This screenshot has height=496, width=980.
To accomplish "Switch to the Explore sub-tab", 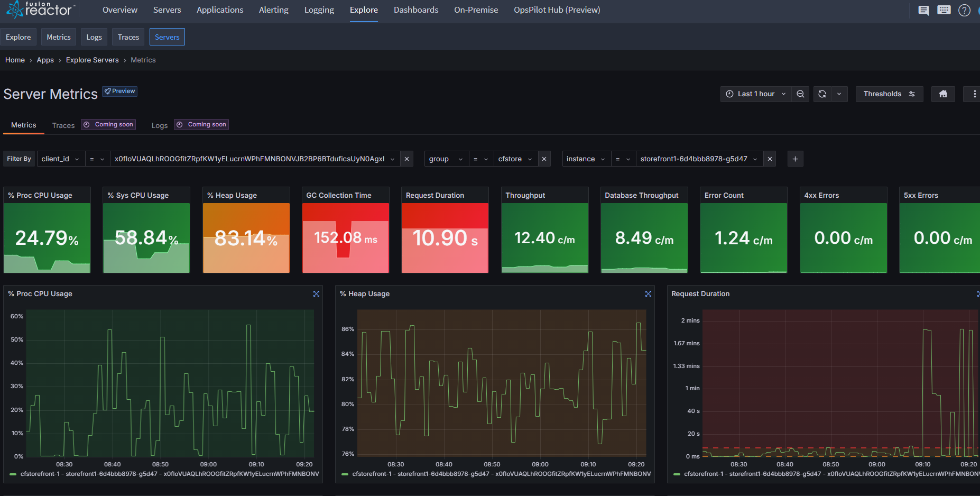I will pyautogui.click(x=19, y=37).
